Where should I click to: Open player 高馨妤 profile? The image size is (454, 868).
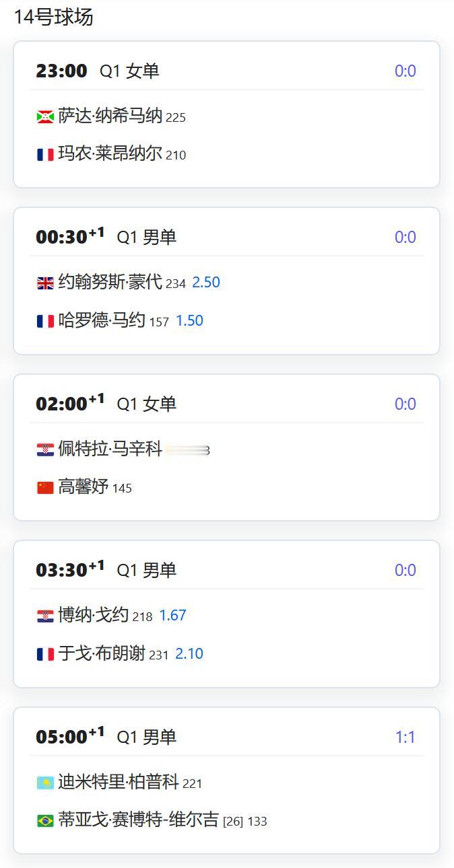point(84,486)
